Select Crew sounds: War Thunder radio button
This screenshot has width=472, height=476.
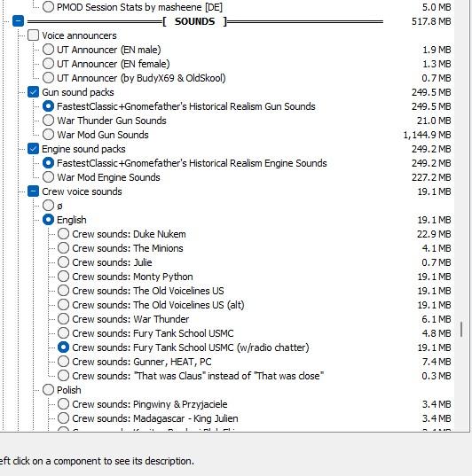(63, 319)
